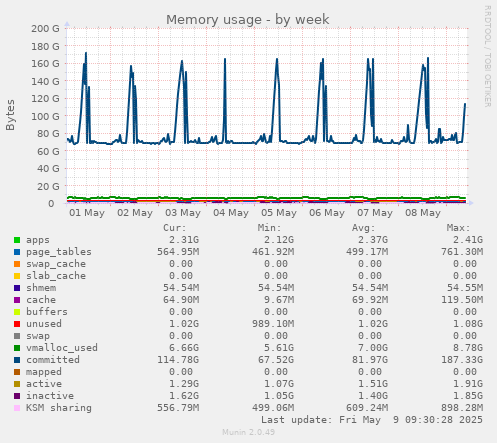Click the 'slab_cache' legend label
The width and height of the screenshot is (497, 443).
pos(56,276)
